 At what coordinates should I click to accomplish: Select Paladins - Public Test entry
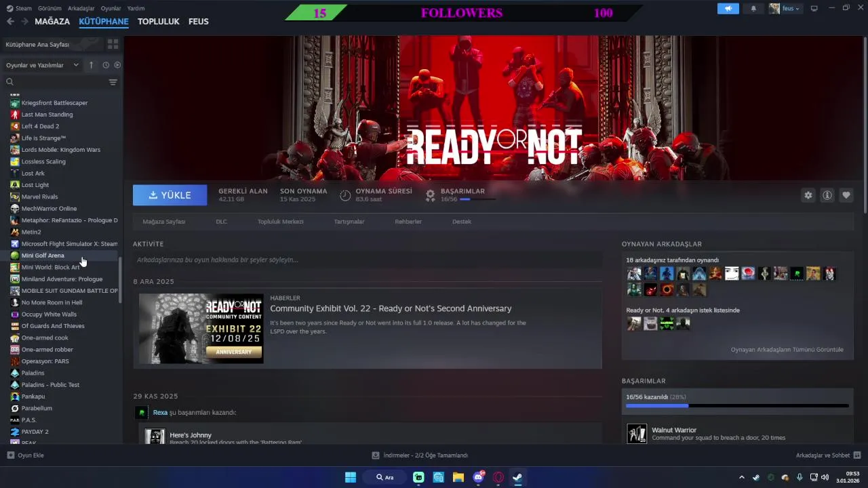[50, 385]
